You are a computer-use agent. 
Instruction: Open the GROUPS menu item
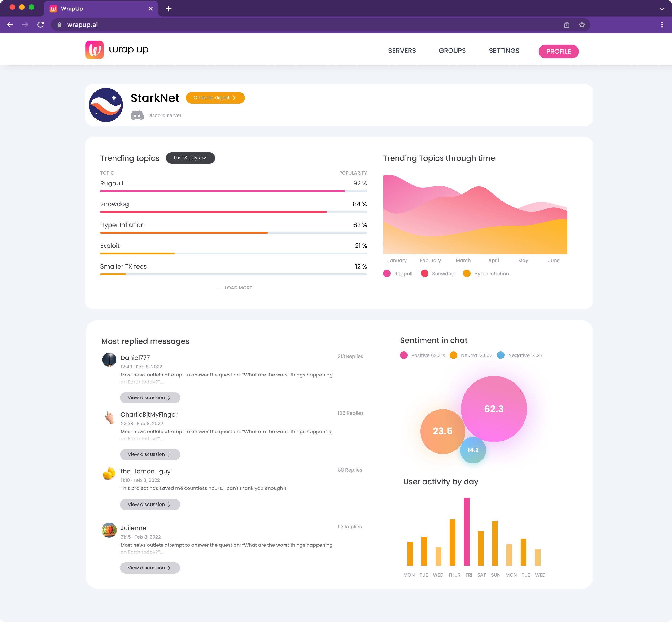[452, 51]
